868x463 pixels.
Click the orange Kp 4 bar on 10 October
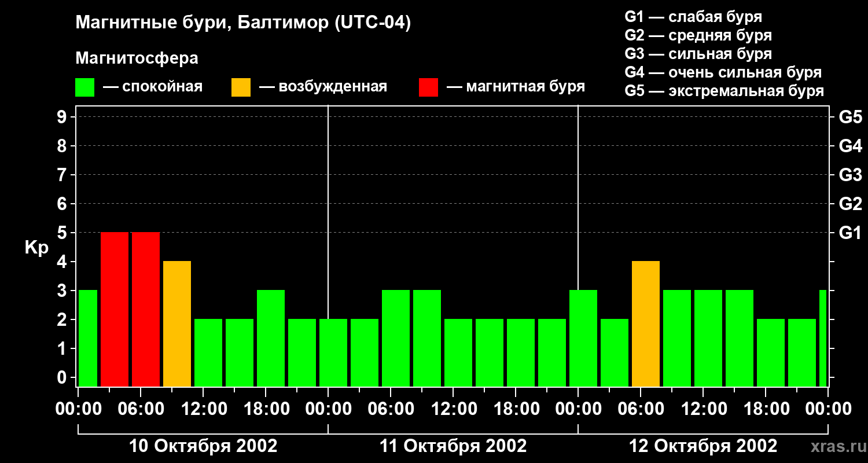click(177, 324)
